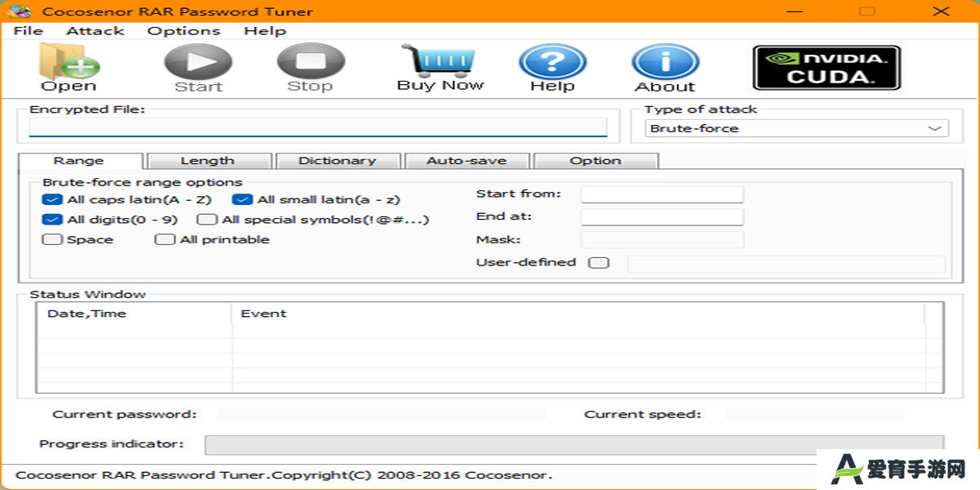Click the User-defined character set field
Screen dimensions: 980x490
coord(786,263)
